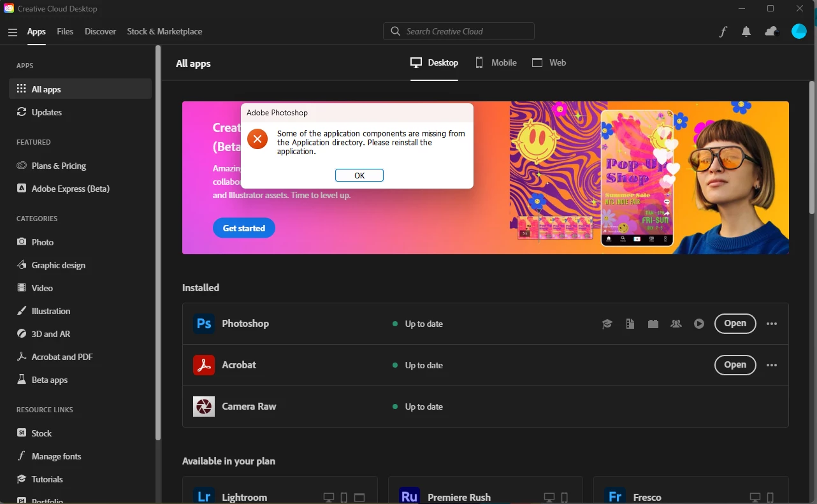The width and height of the screenshot is (817, 504).
Task: Click the Fresco desktop platform icon
Action: [x=755, y=497]
